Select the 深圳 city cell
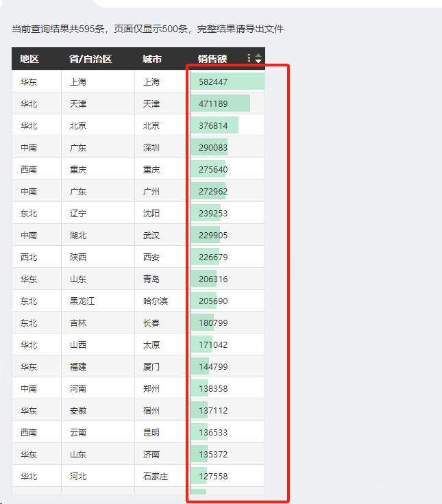Viewport: 442px width, 504px height. [151, 147]
